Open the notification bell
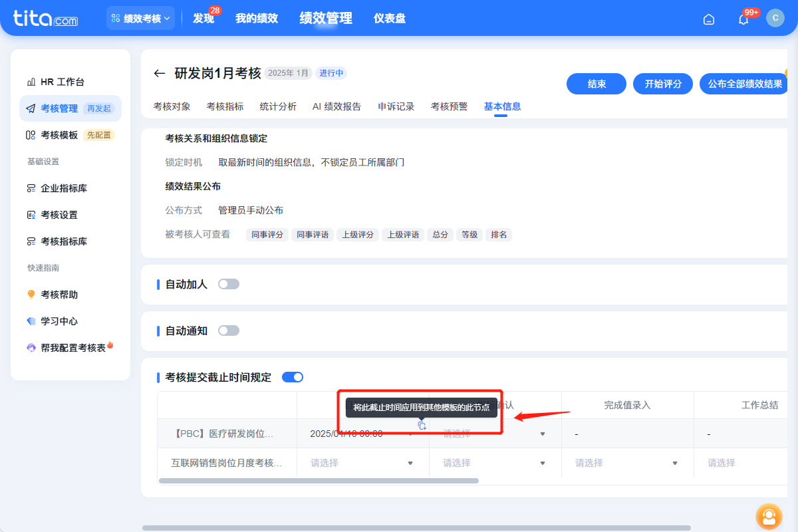 coord(743,18)
